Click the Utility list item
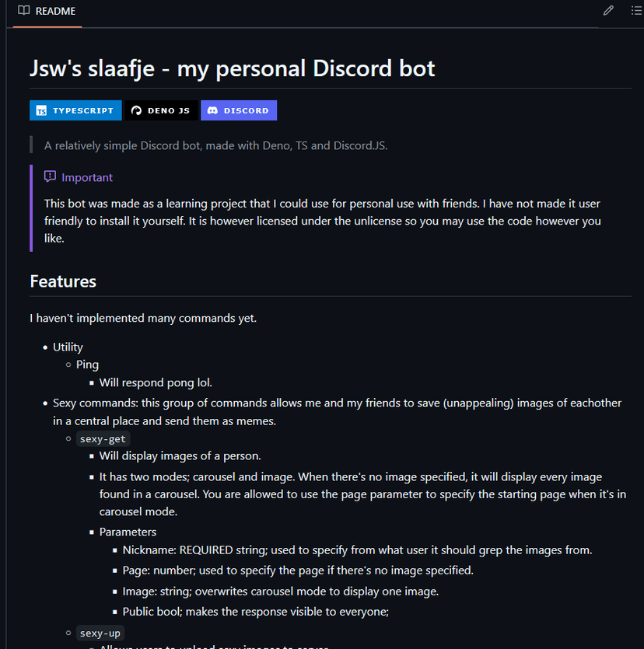Viewport: 644px width, 649px height. point(68,347)
